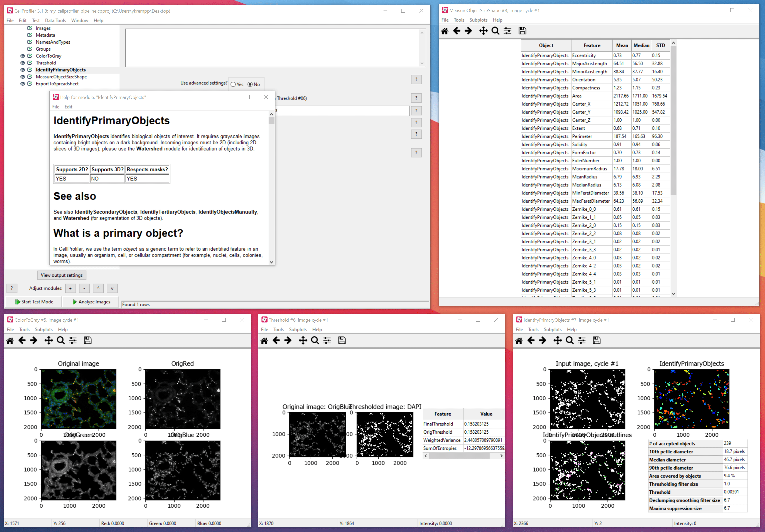
Task: Click the Forward arrow in the MeasureObjectSizeShape toolbar
Action: click(468, 31)
